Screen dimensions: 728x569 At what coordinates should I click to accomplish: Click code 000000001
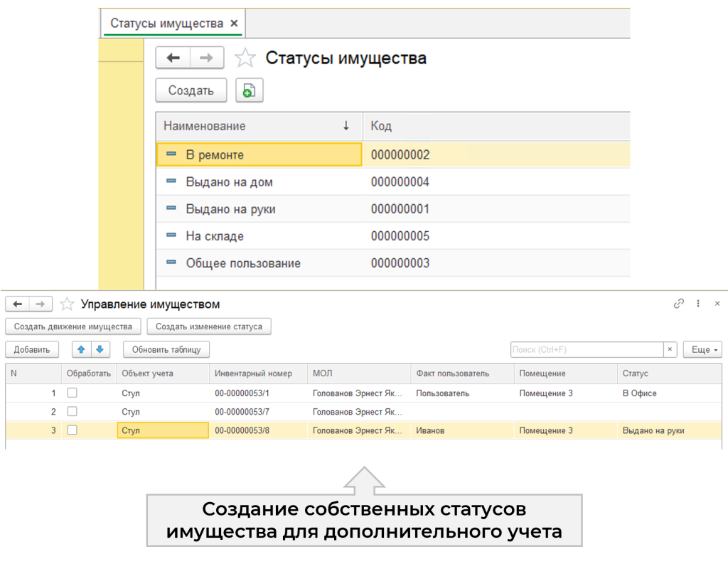tap(400, 209)
